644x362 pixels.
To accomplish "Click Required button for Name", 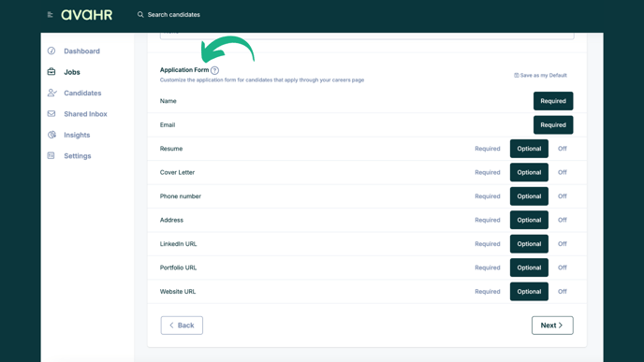I will point(553,101).
